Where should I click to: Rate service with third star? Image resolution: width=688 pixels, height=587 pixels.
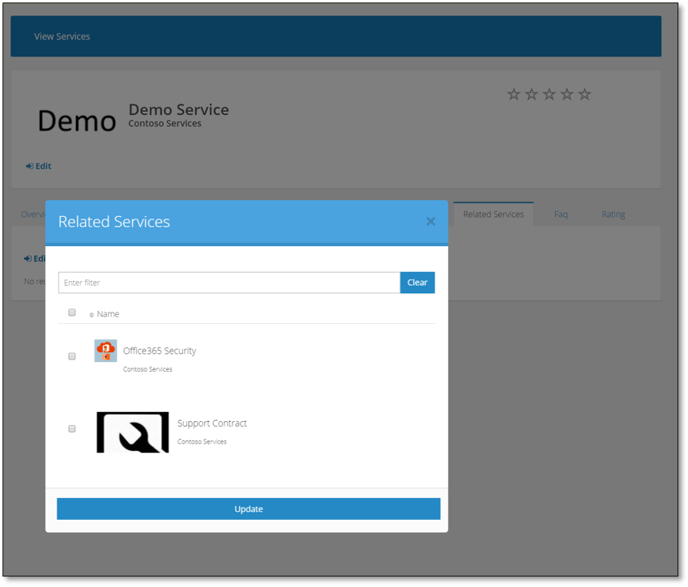click(x=549, y=94)
